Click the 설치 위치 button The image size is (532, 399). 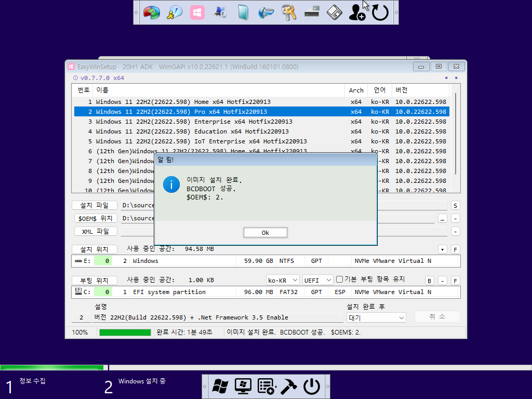(95, 249)
